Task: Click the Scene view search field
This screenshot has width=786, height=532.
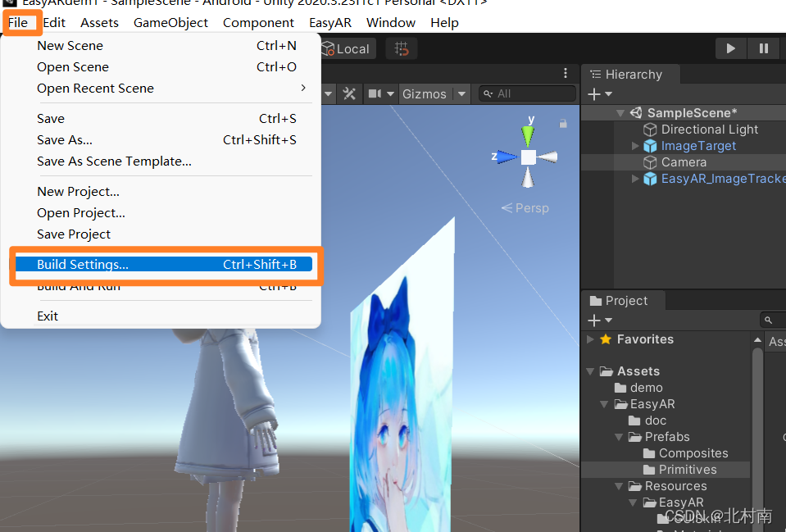Action: click(x=527, y=93)
